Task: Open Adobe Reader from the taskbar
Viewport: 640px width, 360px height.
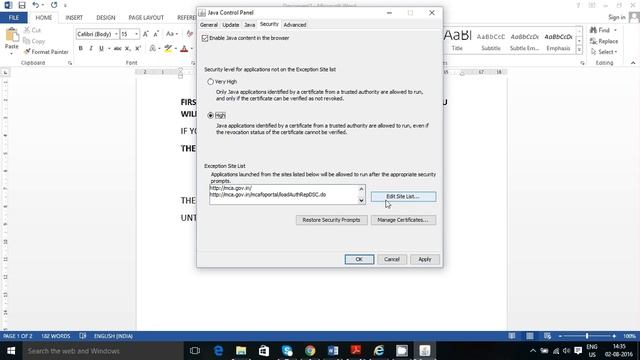Action: pyautogui.click(x=356, y=351)
